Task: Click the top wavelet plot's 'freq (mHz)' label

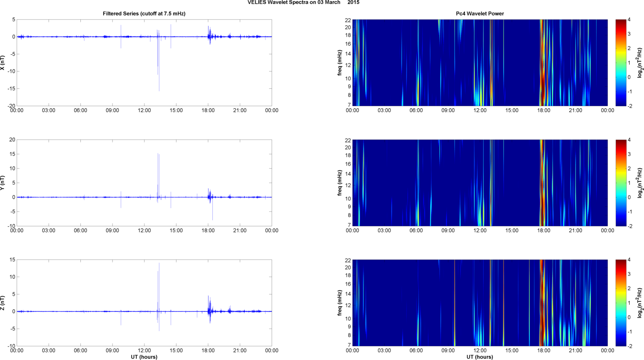Action: pyautogui.click(x=339, y=63)
